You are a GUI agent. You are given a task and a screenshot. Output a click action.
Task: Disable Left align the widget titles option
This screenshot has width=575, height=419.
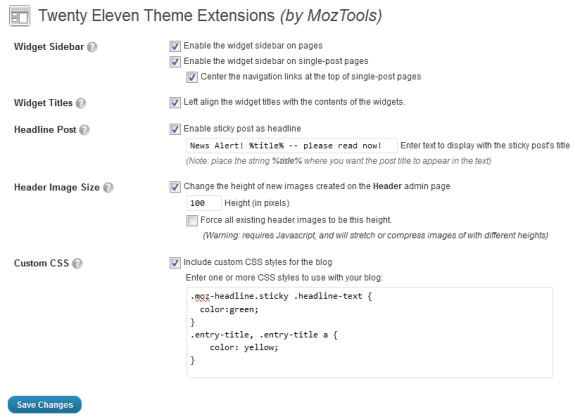coord(175,103)
